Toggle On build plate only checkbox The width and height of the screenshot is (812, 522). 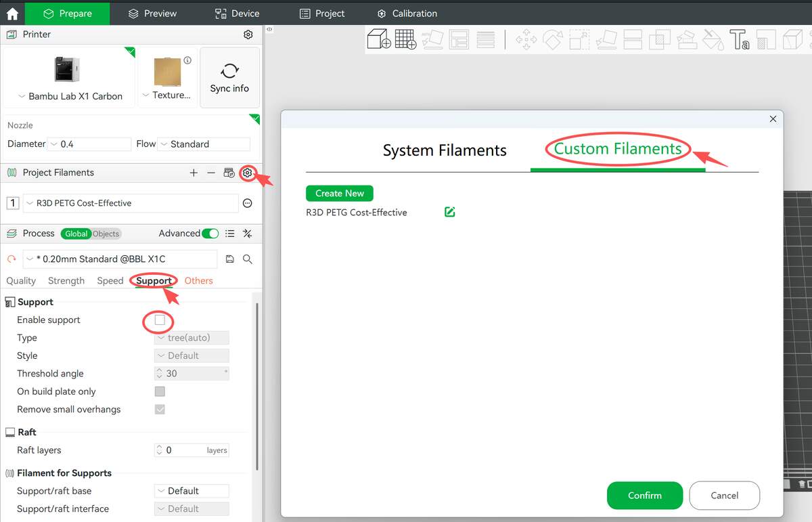[x=160, y=391]
